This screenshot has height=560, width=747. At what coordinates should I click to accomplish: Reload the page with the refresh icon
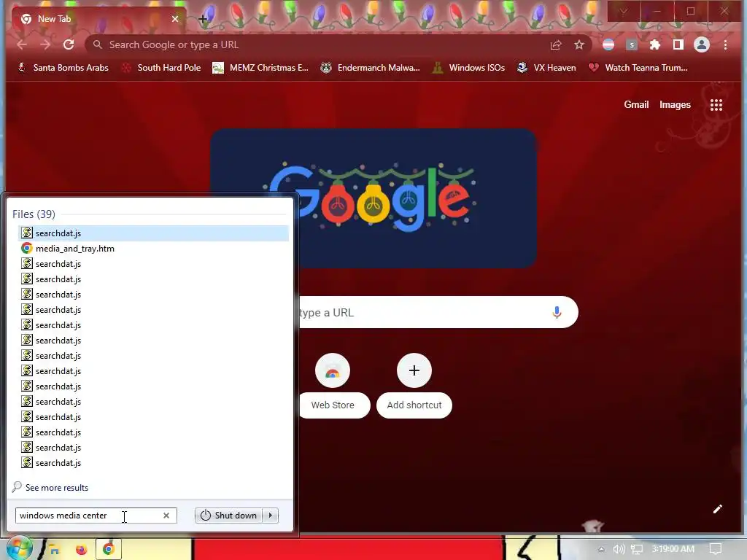tap(69, 44)
